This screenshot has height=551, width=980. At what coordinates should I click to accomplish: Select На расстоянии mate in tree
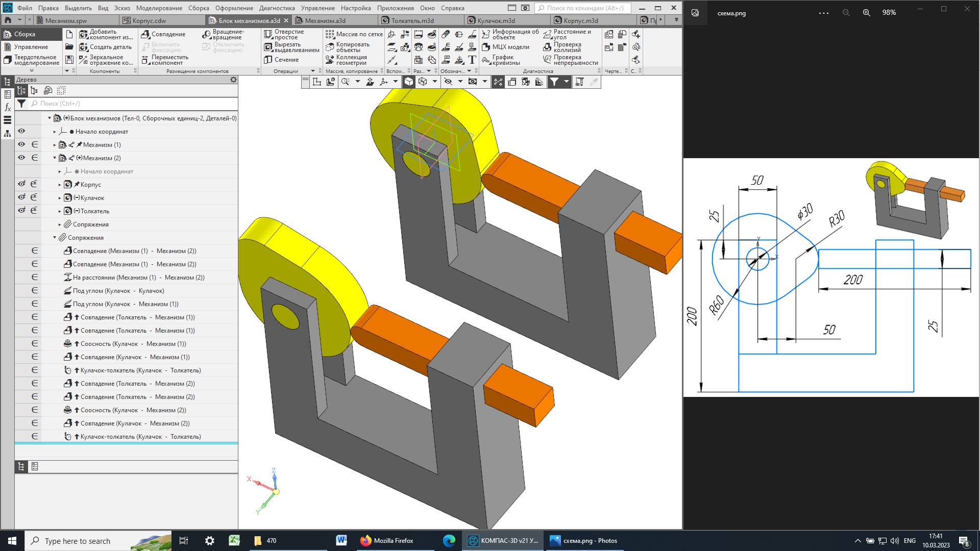pos(138,278)
